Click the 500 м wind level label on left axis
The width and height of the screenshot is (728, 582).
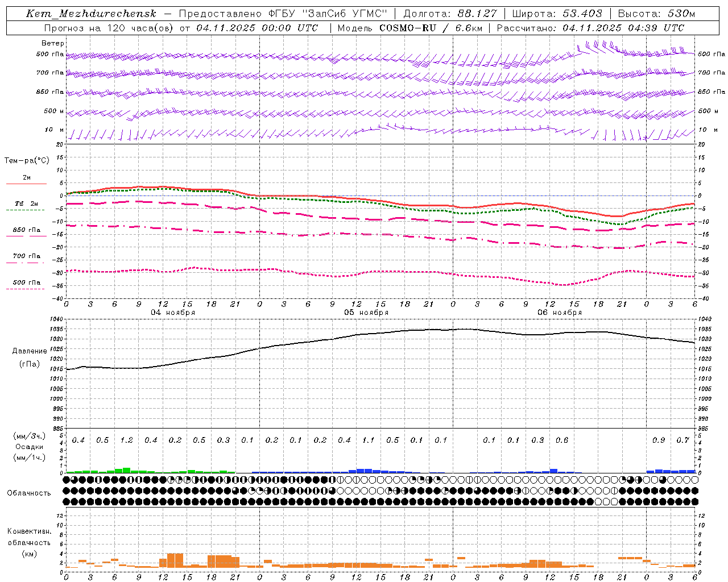tap(54, 111)
